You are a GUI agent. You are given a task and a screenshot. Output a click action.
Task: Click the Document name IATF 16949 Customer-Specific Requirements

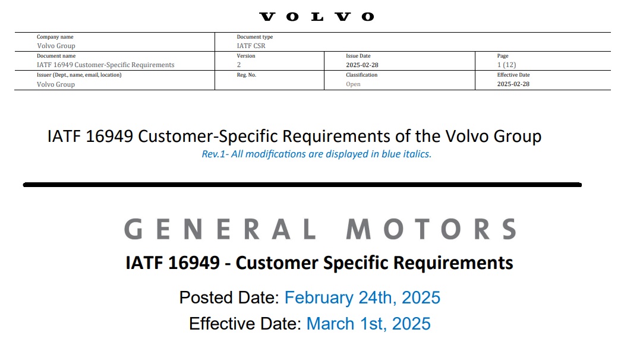(x=105, y=65)
